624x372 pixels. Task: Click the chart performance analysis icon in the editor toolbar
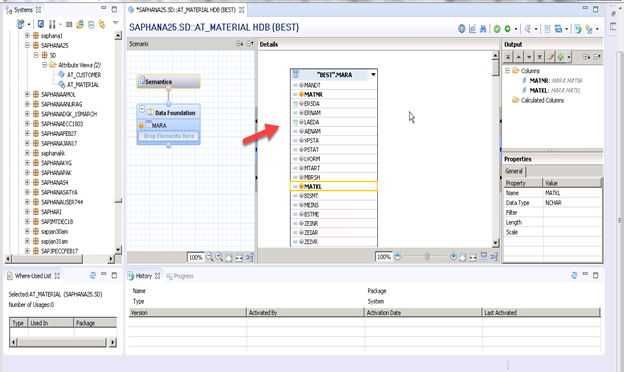point(472,29)
